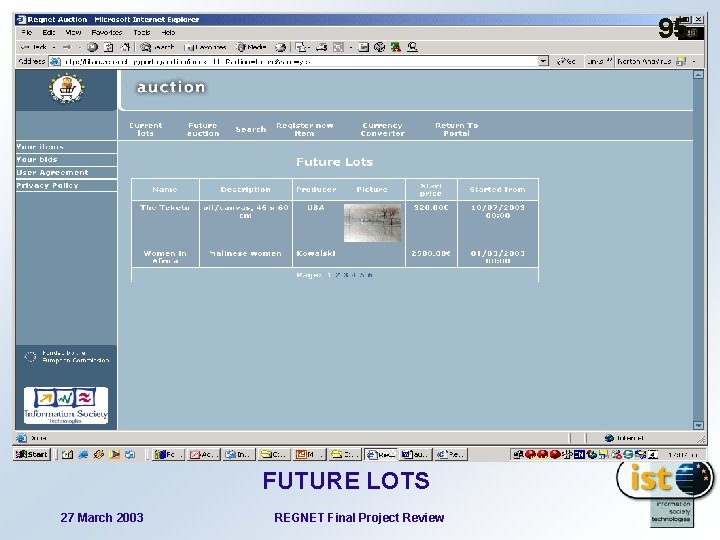Screen dimensions: 720x540
Task: Open the History toolbar icon
Action: point(281,47)
